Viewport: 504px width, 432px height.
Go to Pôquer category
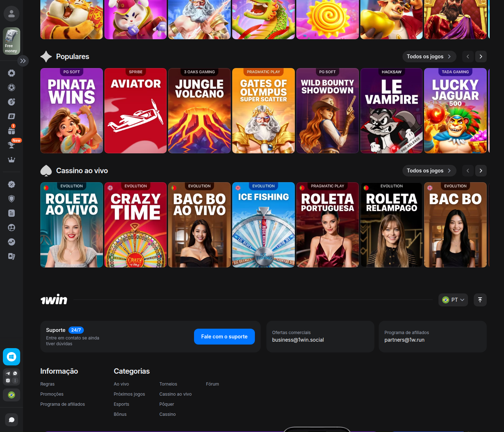pyautogui.click(x=167, y=404)
